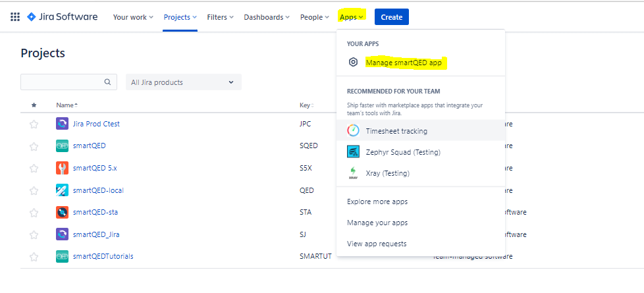The width and height of the screenshot is (644, 293).
Task: Open the Filters dropdown menu
Action: [x=220, y=17]
